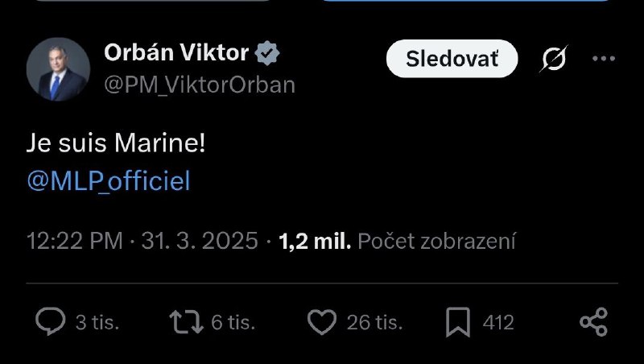The height and width of the screenshot is (364, 644).
Task: Open the Orbán Viktor display name
Action: click(x=176, y=54)
